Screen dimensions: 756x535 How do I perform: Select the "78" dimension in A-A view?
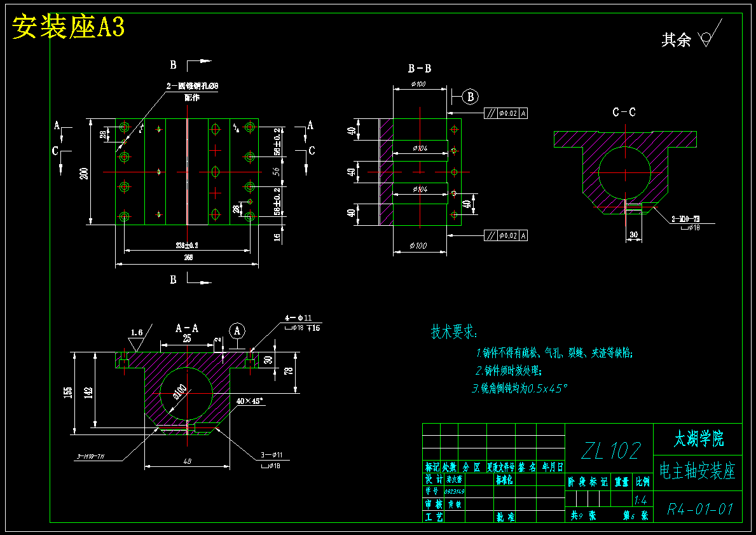point(289,371)
